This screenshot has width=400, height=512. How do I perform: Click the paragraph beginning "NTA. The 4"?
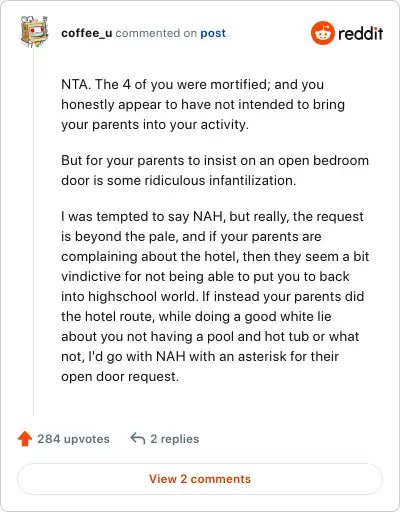[203, 104]
